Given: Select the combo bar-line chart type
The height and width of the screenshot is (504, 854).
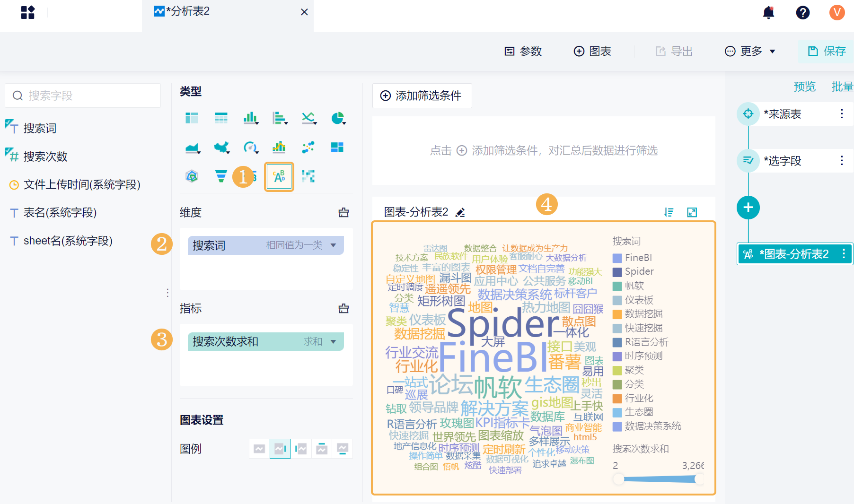Looking at the screenshot, I should coord(279,148).
